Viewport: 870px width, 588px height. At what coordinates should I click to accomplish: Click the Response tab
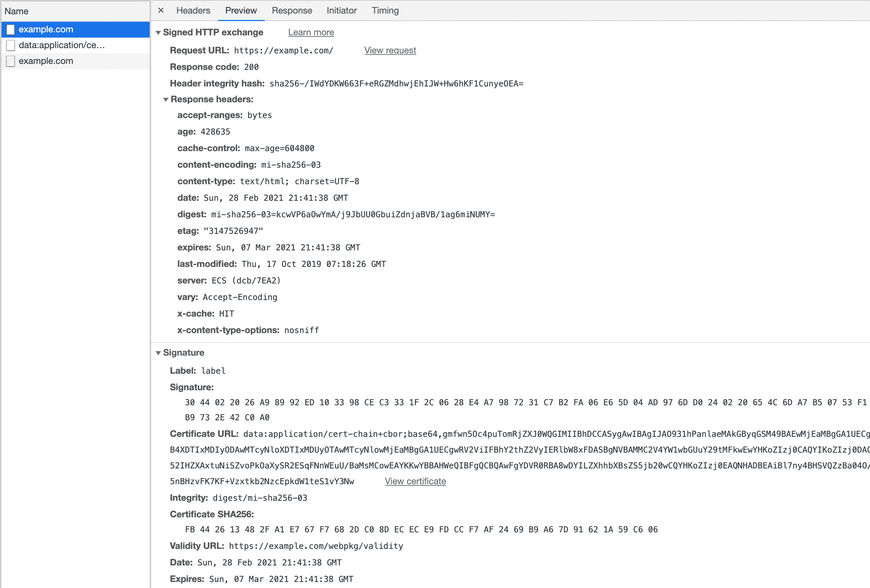[x=291, y=10]
